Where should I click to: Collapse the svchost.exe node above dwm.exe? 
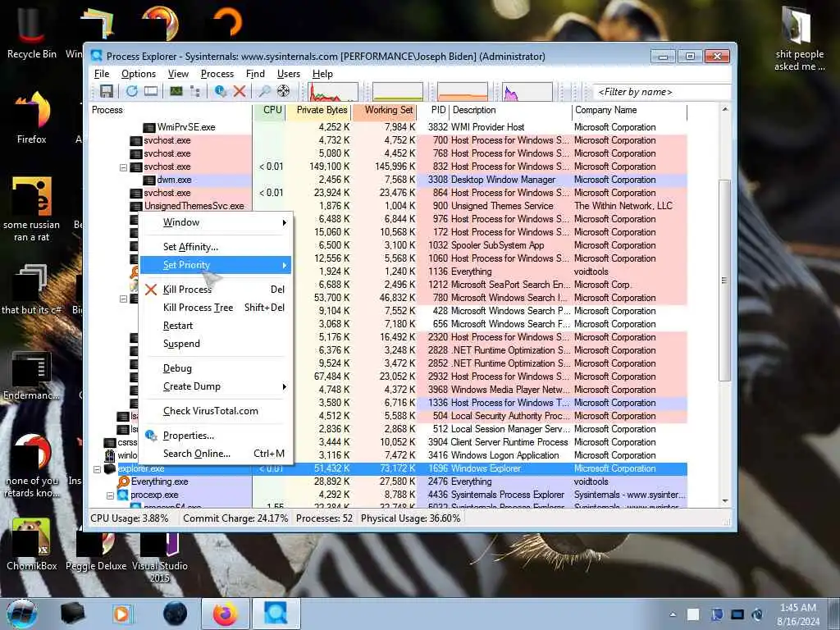point(123,167)
